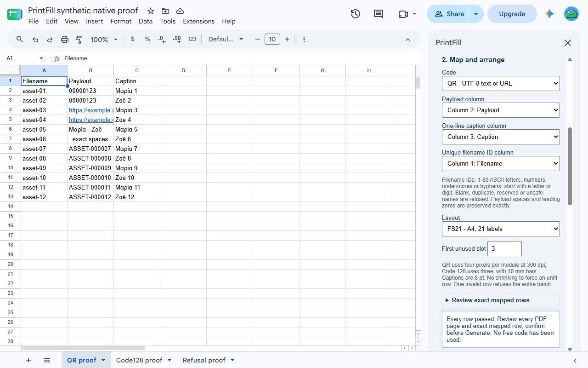
Task: Open the zoom 100% dropdown
Action: pyautogui.click(x=104, y=40)
